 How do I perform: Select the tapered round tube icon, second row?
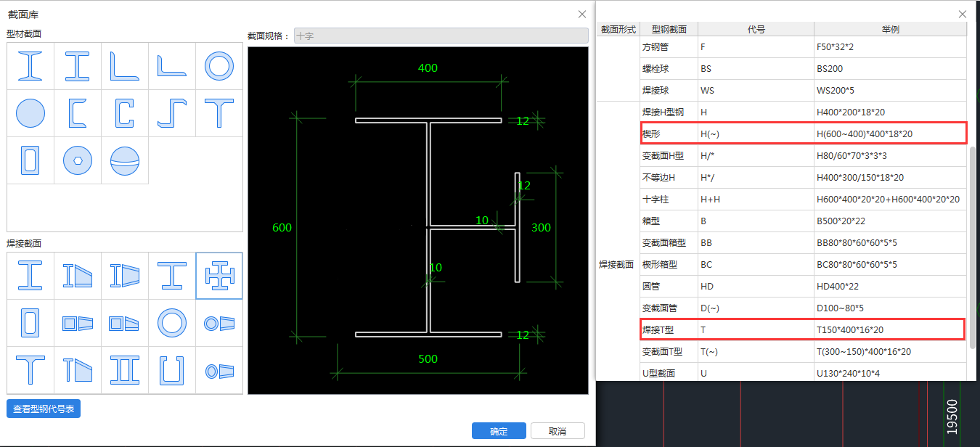tap(219, 323)
